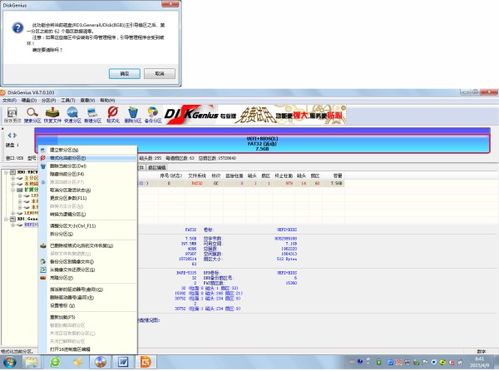Collapse the HD0 disk tree node
The width and height of the screenshot is (499, 371).
coord(6,172)
